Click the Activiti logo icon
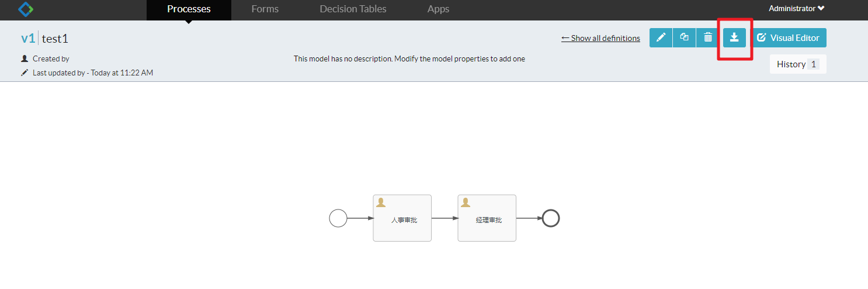This screenshot has height=289, width=868. [x=26, y=9]
